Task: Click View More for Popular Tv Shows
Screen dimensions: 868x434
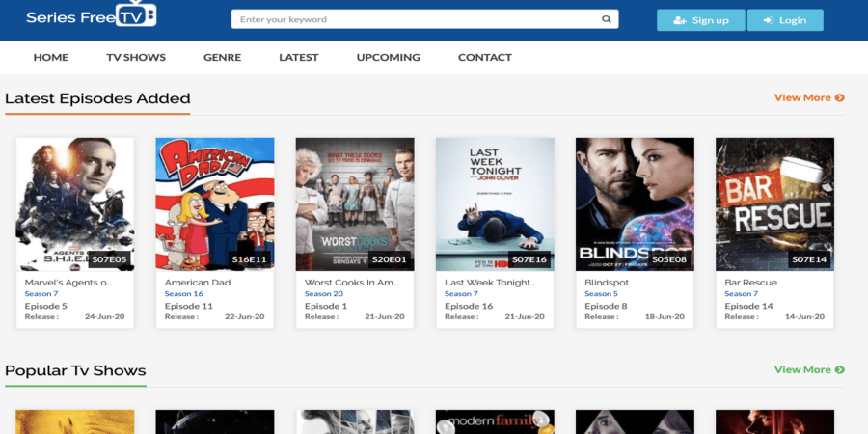Action: pyautogui.click(x=809, y=369)
